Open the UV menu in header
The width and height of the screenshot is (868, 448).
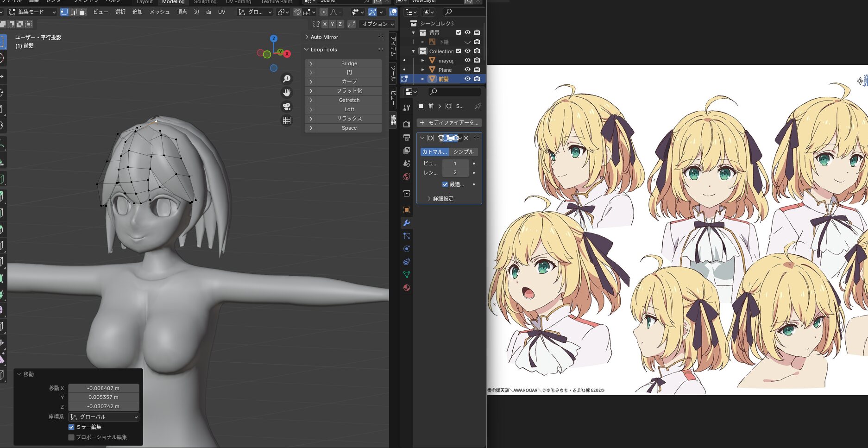click(x=221, y=12)
